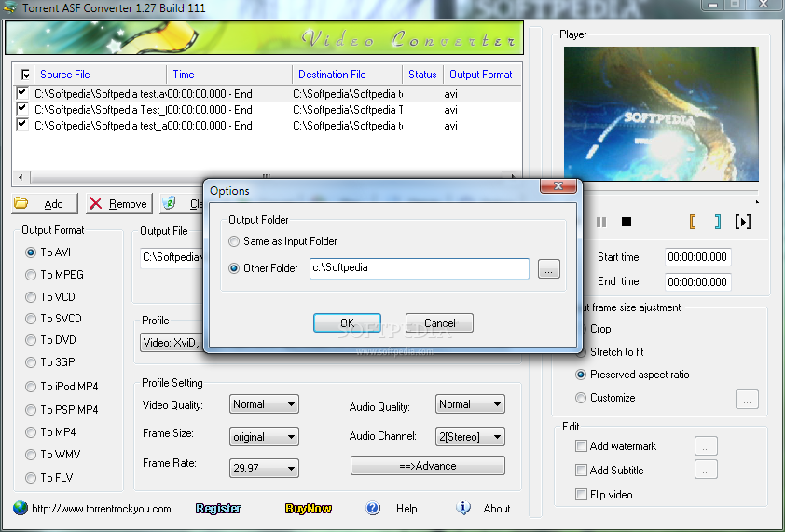Uncheck the Softpedia test_a third row

click(22, 125)
